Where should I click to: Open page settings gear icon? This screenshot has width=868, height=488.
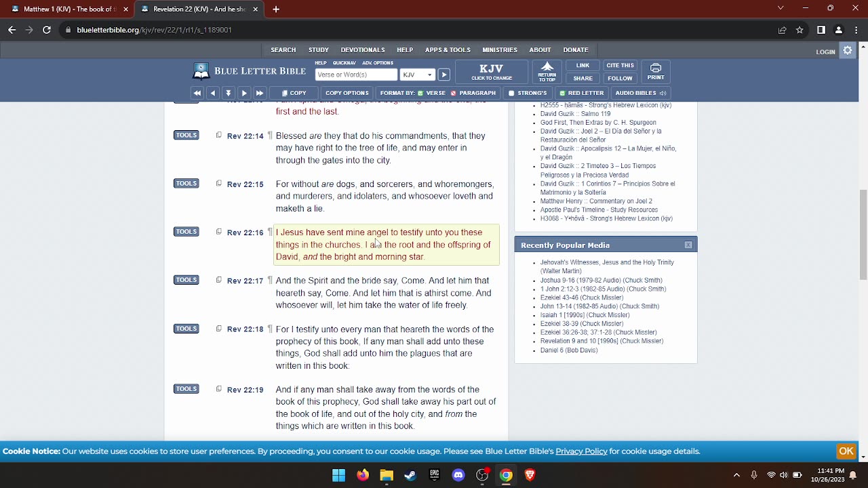point(848,50)
